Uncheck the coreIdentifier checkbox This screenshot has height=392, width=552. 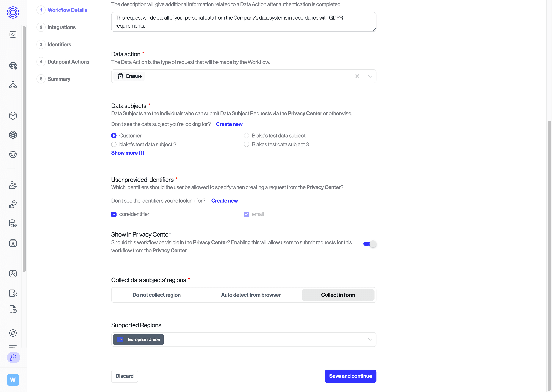coord(114,214)
